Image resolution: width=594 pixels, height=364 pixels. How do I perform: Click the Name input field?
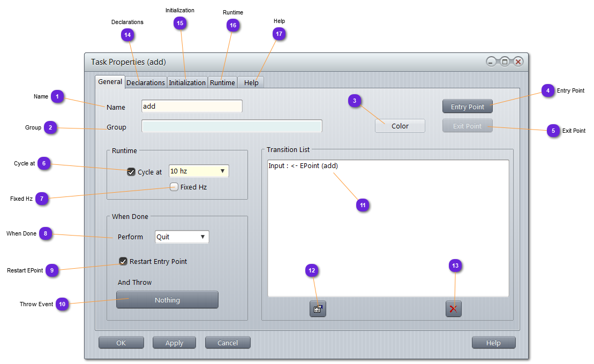click(x=192, y=106)
